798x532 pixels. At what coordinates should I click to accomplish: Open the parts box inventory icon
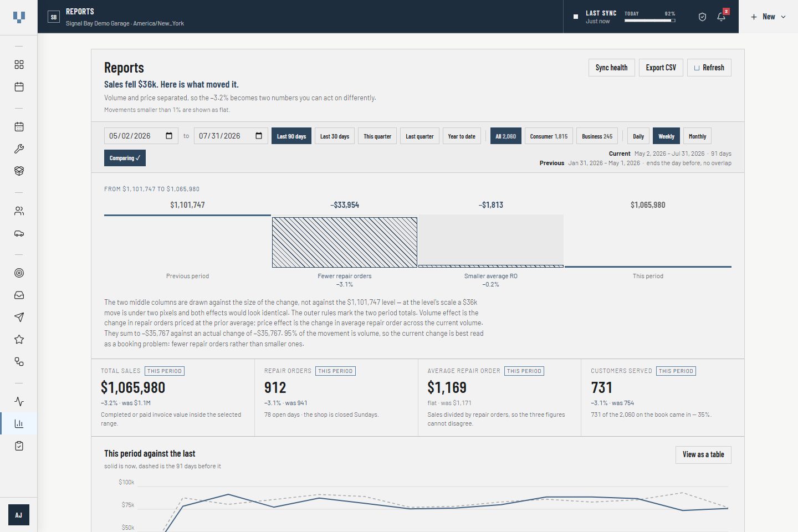(x=19, y=171)
